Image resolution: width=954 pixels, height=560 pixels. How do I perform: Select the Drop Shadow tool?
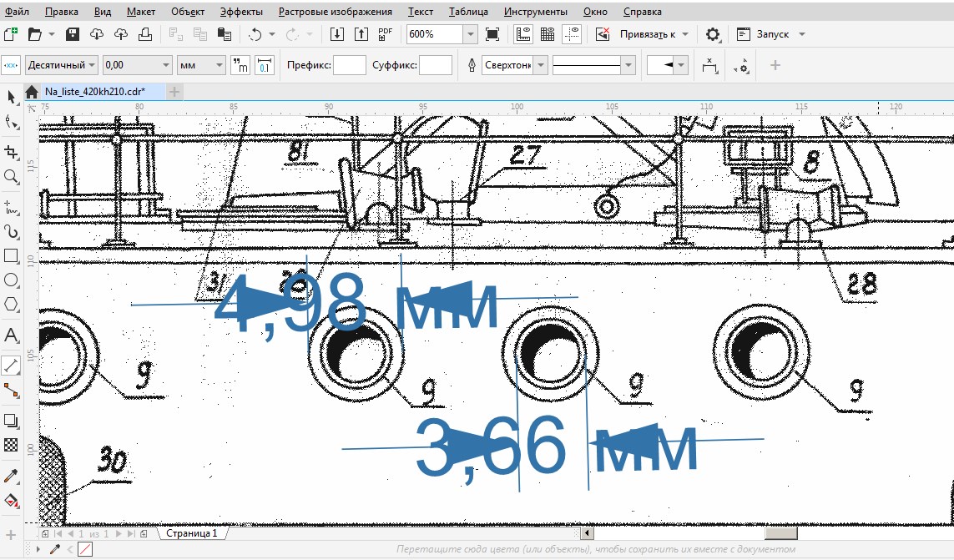point(11,421)
